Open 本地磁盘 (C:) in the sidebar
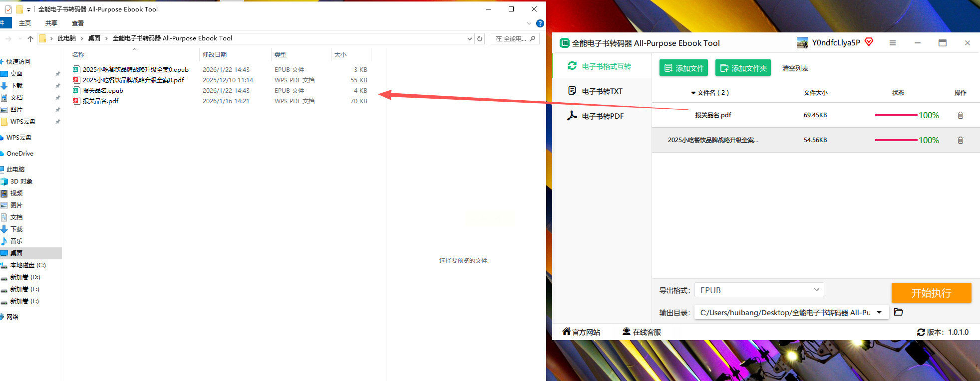This screenshot has width=980, height=381. click(x=28, y=265)
